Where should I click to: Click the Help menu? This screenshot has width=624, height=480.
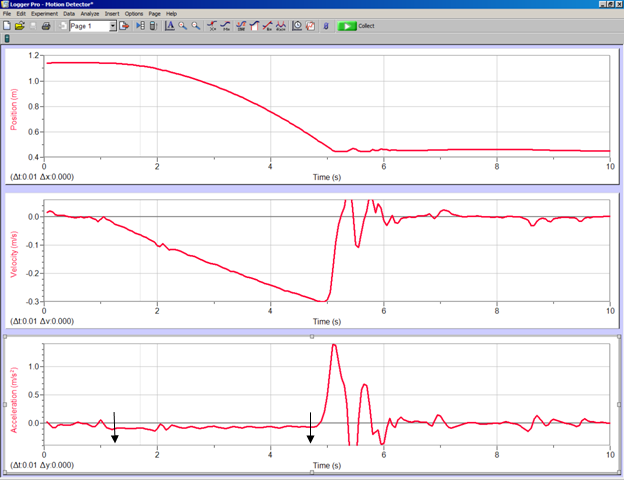click(172, 13)
